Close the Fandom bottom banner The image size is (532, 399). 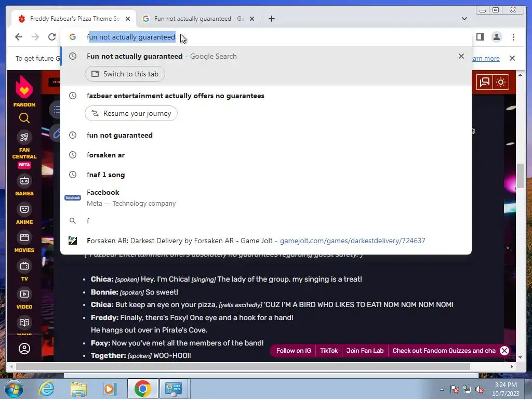(x=504, y=351)
